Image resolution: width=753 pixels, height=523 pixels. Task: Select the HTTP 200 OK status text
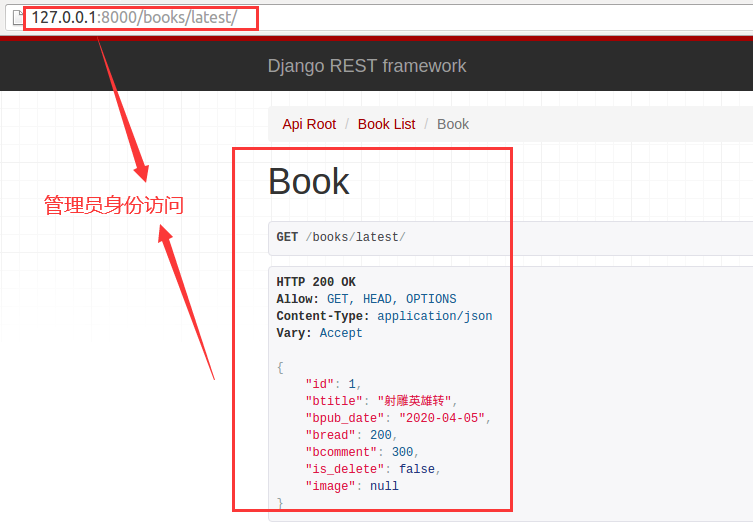tap(316, 282)
